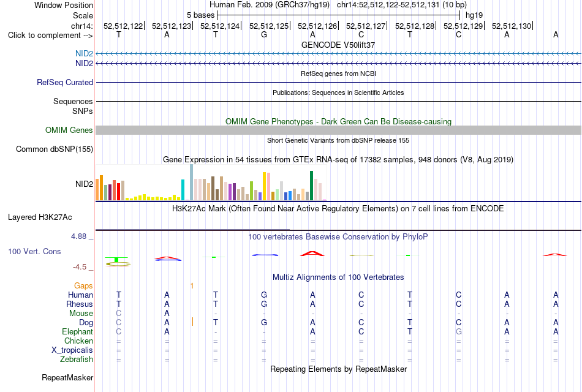Open the RefSeq Curated track label
Screen dimensions: 582x392
[x=65, y=83]
